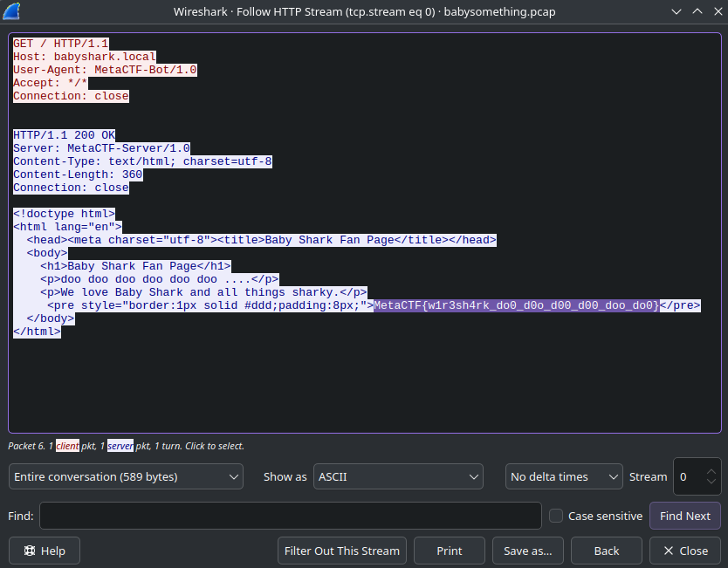Image resolution: width=728 pixels, height=568 pixels.
Task: Open Help for the stream dialog
Action: (x=45, y=551)
